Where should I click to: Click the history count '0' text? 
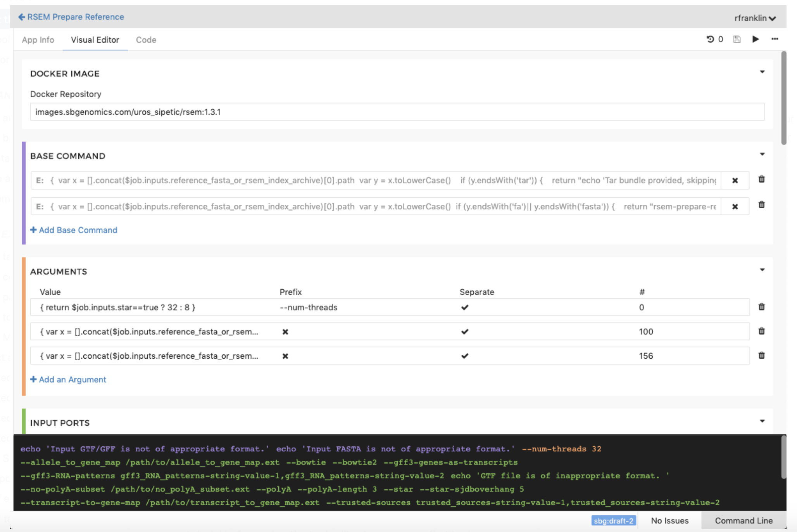click(721, 39)
